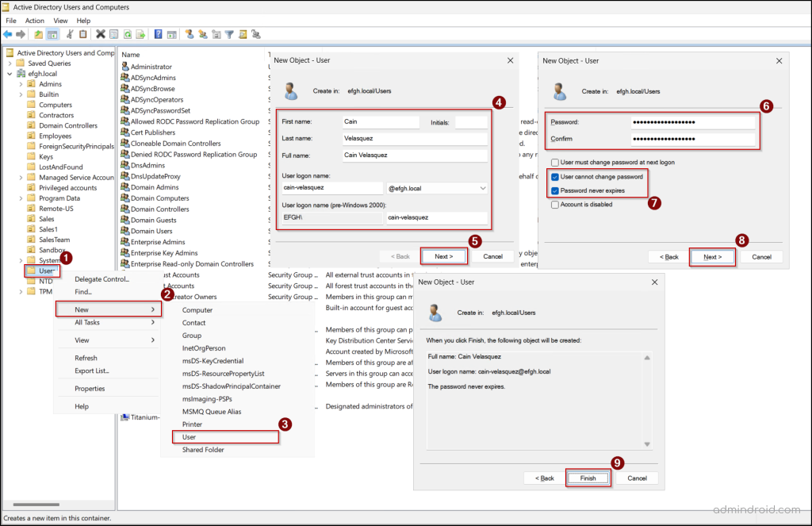
Task: Click the create new user toolbar icon
Action: coord(190,34)
